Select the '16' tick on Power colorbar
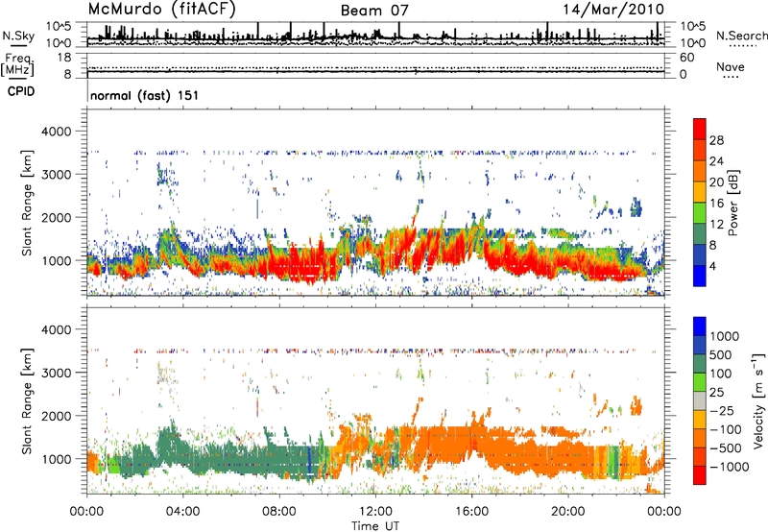The height and width of the screenshot is (532, 768). pos(716,204)
